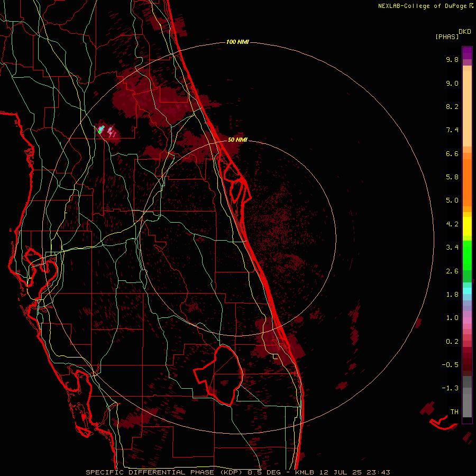Viewport: 476px width, 476px height.
Task: Pick the cyan color bar segment
Action: (467, 291)
